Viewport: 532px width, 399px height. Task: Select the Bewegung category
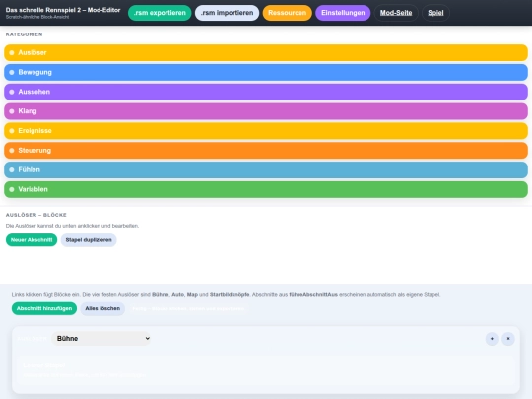coord(266,72)
